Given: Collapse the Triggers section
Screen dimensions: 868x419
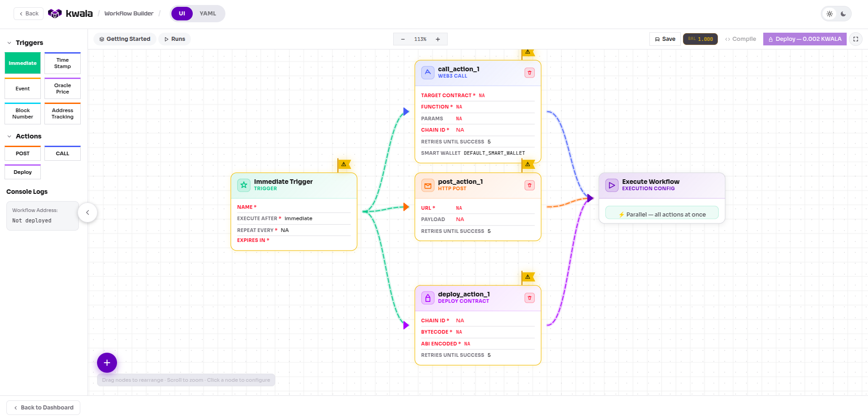Looking at the screenshot, I should pyautogui.click(x=9, y=43).
